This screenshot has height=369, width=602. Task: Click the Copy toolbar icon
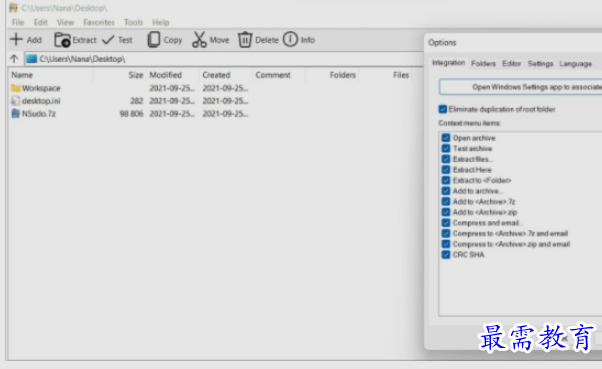154,40
